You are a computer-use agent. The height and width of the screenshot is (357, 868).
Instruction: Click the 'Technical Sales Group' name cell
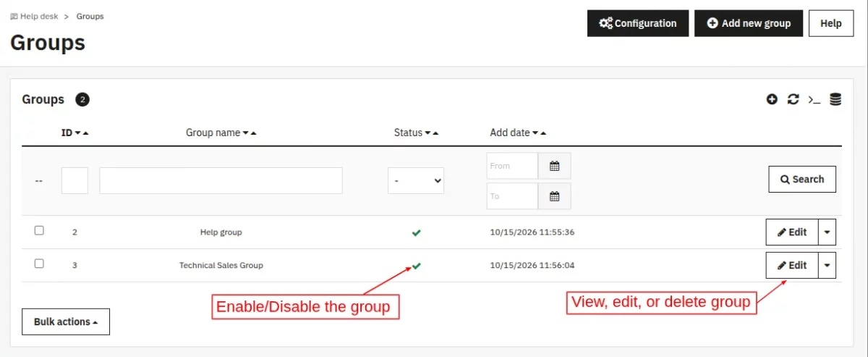(221, 265)
